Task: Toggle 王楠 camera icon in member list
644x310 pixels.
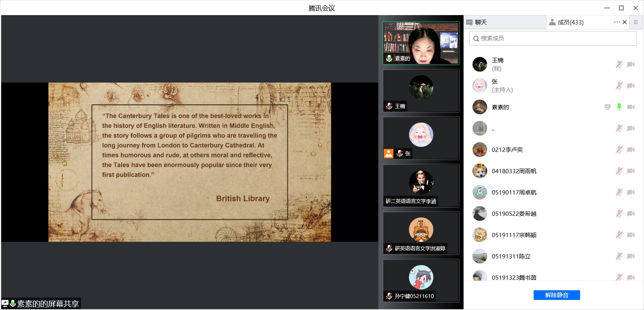Action: coord(631,64)
